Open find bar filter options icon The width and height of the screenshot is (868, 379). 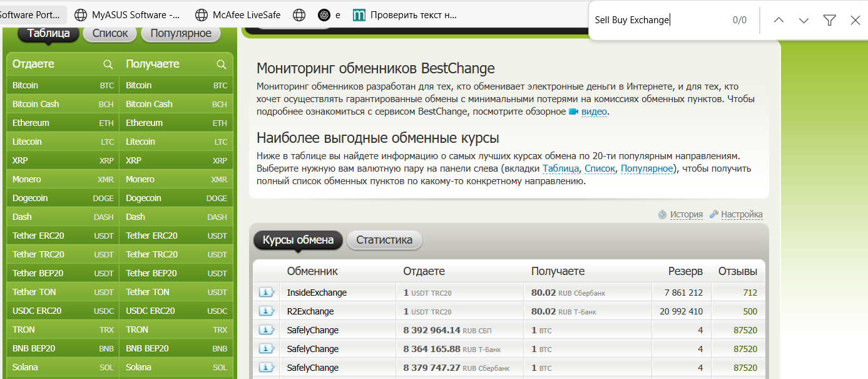(830, 20)
